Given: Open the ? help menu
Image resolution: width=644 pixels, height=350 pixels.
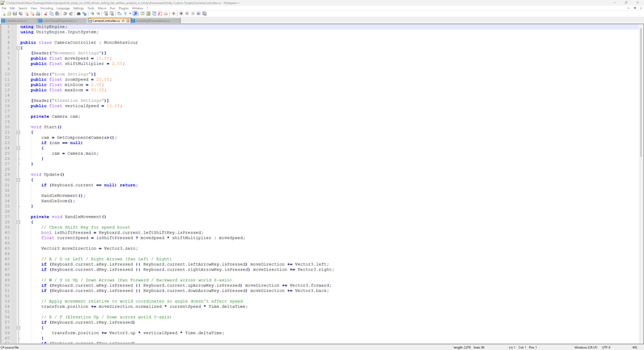Looking at the screenshot, I should click(x=147, y=8).
